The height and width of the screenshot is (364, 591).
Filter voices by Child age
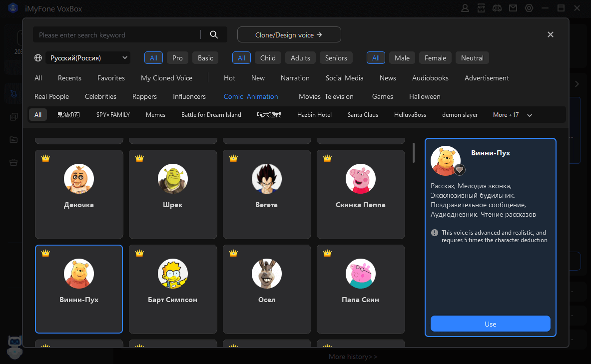[268, 57]
